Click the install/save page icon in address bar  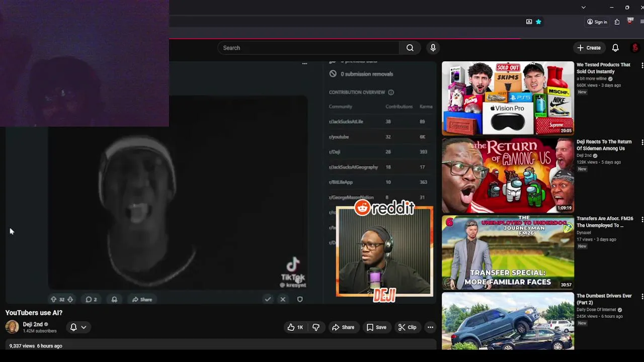tap(529, 22)
